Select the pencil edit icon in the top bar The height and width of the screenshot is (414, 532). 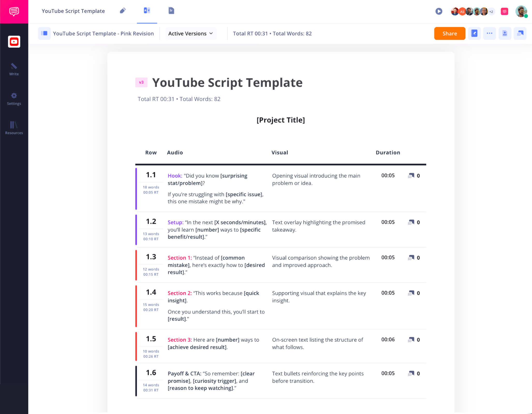click(123, 11)
